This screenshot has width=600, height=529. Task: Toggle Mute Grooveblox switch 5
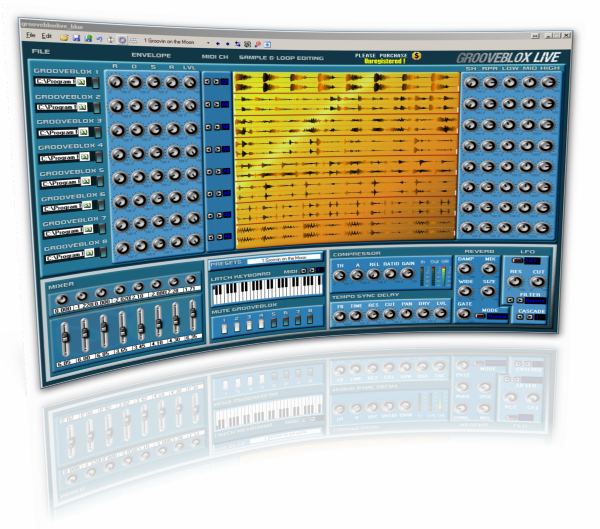pos(274,322)
